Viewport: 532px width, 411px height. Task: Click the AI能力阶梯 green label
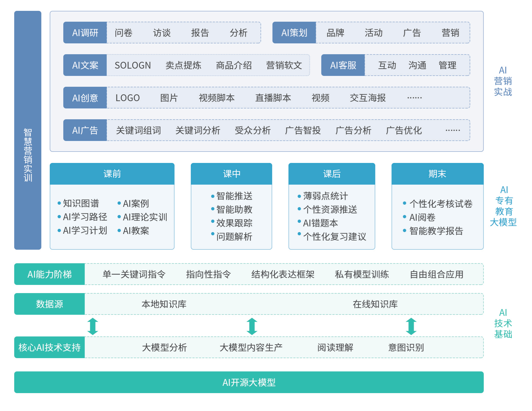[49, 274]
